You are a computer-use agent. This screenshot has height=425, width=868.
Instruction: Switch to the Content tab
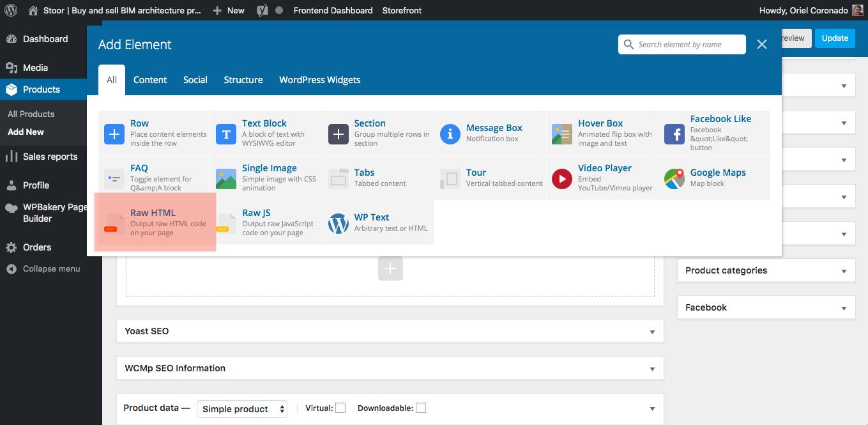[x=150, y=80]
